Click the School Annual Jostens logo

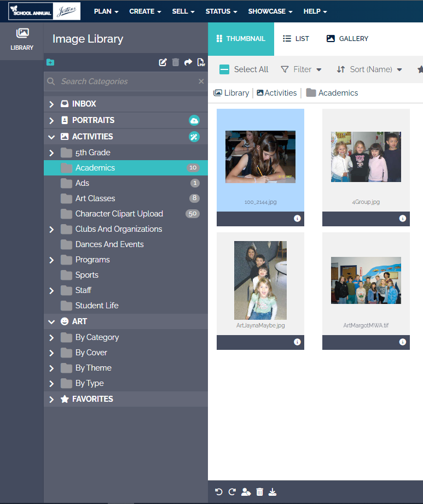coord(44,11)
